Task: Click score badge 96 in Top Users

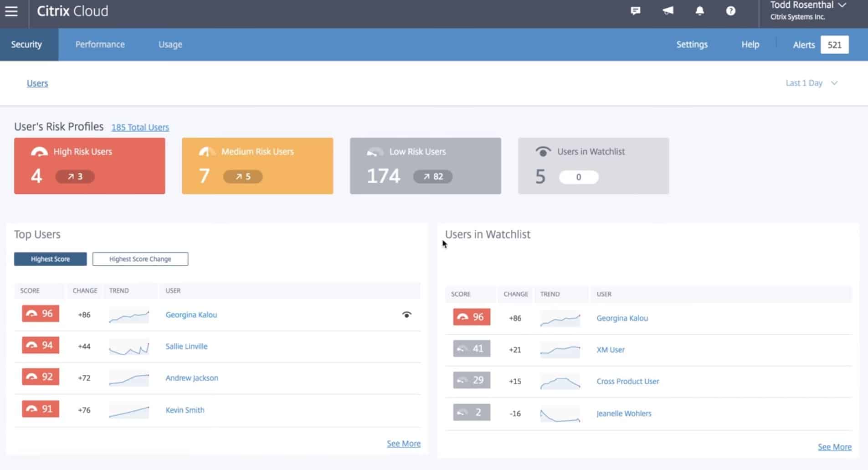Action: point(41,314)
